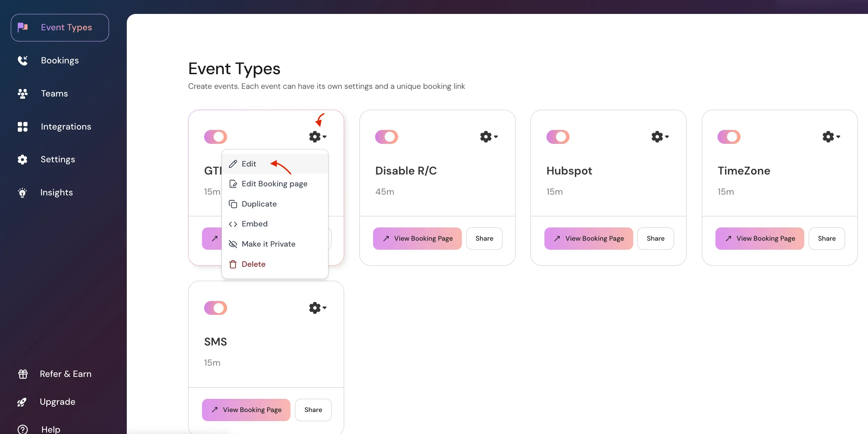The height and width of the screenshot is (434, 868).
Task: Click the Integrations grid icon
Action: coord(23,126)
